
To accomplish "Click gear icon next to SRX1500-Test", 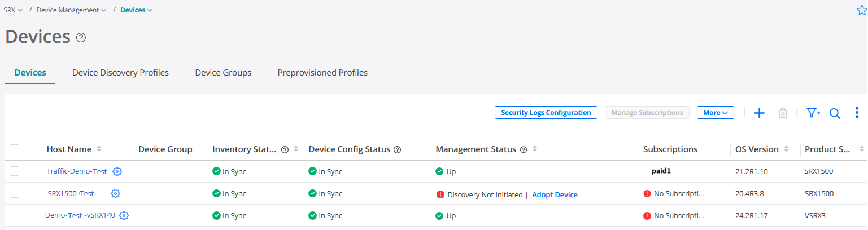I will 115,193.
